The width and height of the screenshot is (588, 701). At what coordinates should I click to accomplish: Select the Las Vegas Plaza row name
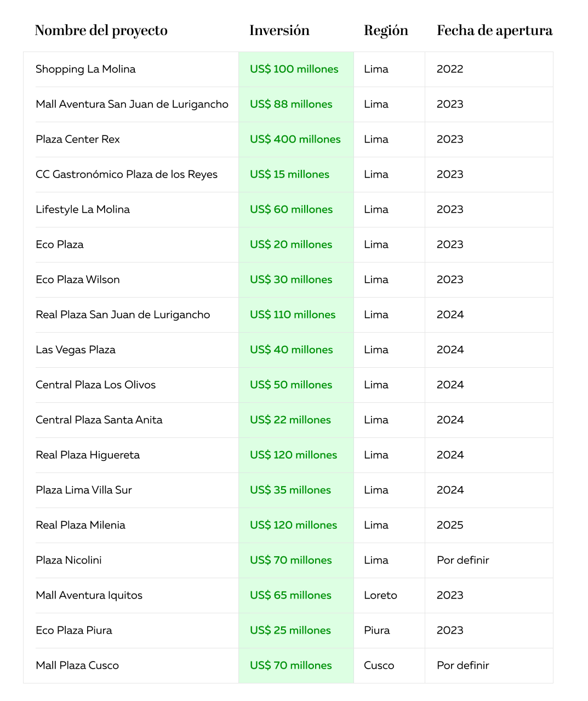pos(75,350)
